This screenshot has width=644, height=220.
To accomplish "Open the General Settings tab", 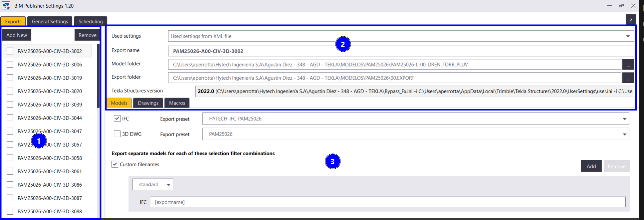I will tap(50, 21).
